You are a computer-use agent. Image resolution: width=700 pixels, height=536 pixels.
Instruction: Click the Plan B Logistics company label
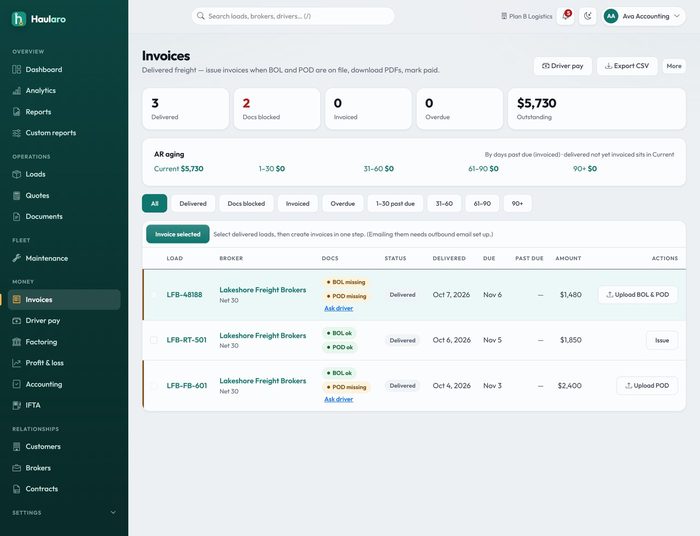[x=527, y=16]
